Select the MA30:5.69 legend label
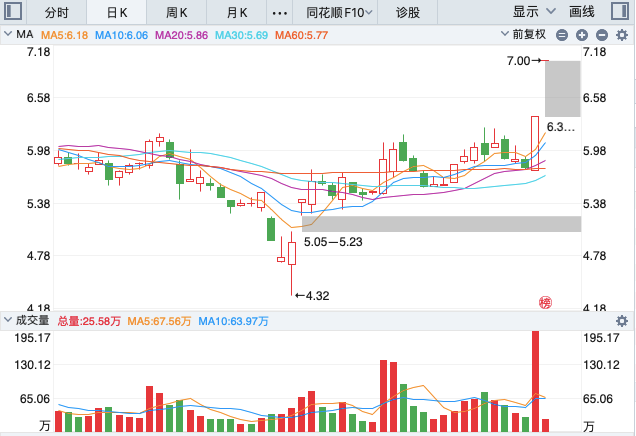Image resolution: width=636 pixels, height=436 pixels. [241, 35]
